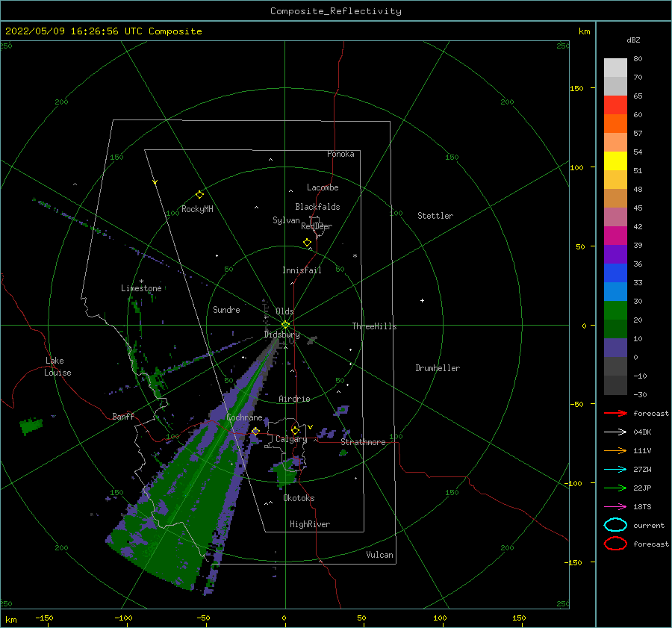Click the yellow diamond at radar centre

285,325
